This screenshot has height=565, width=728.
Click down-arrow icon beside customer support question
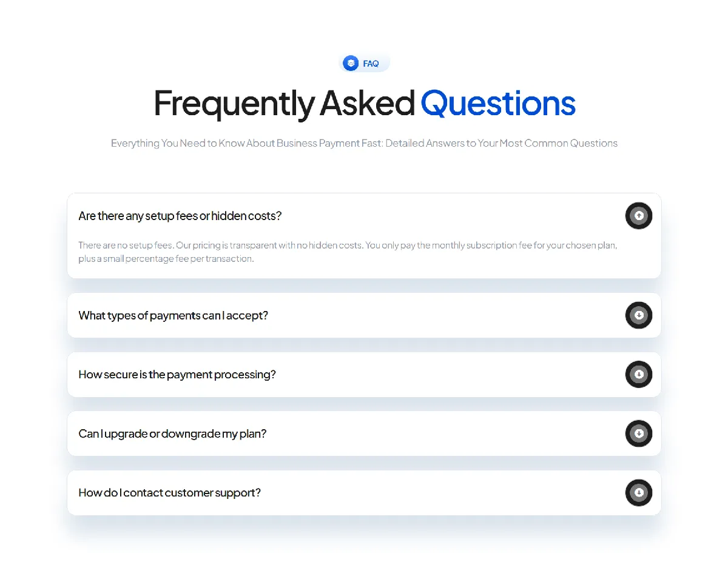click(639, 493)
